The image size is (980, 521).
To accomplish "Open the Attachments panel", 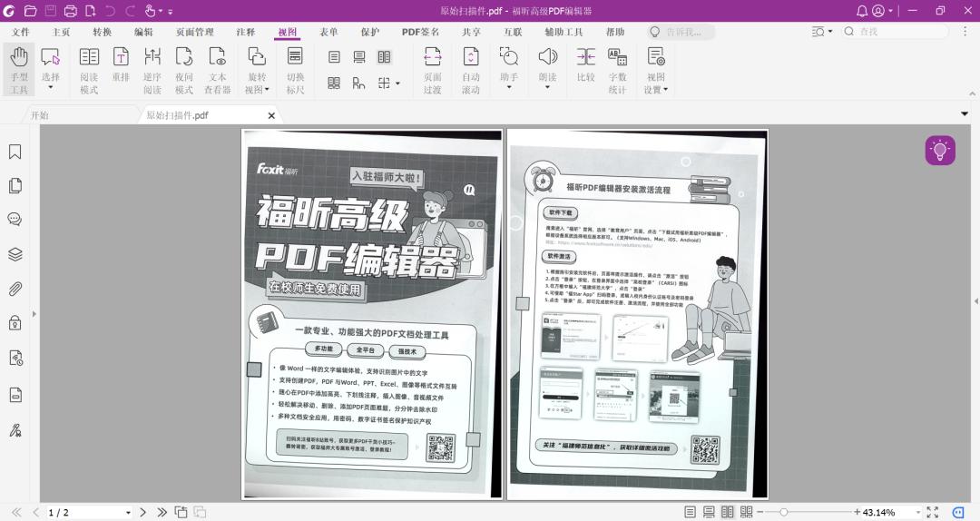I will tap(15, 289).
